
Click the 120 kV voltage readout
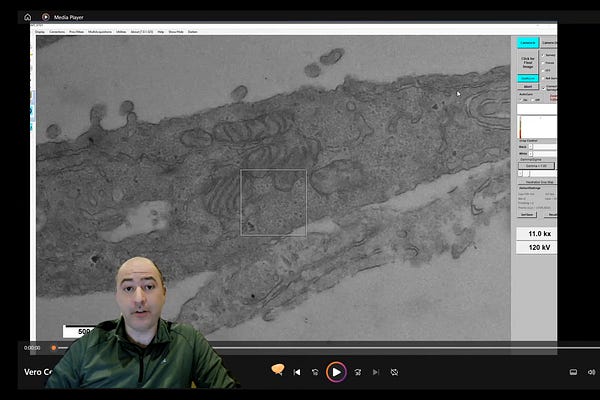(x=536, y=247)
